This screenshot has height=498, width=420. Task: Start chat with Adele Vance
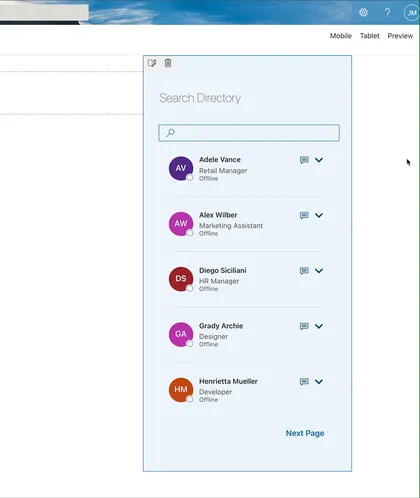[304, 160]
